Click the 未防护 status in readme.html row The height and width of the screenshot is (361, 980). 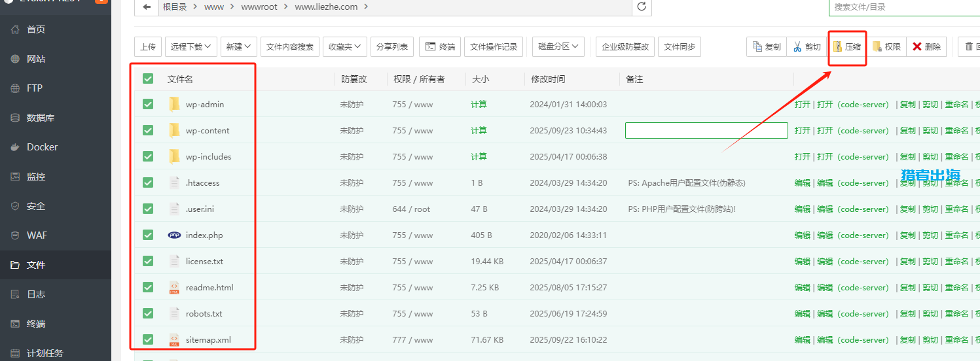[352, 287]
